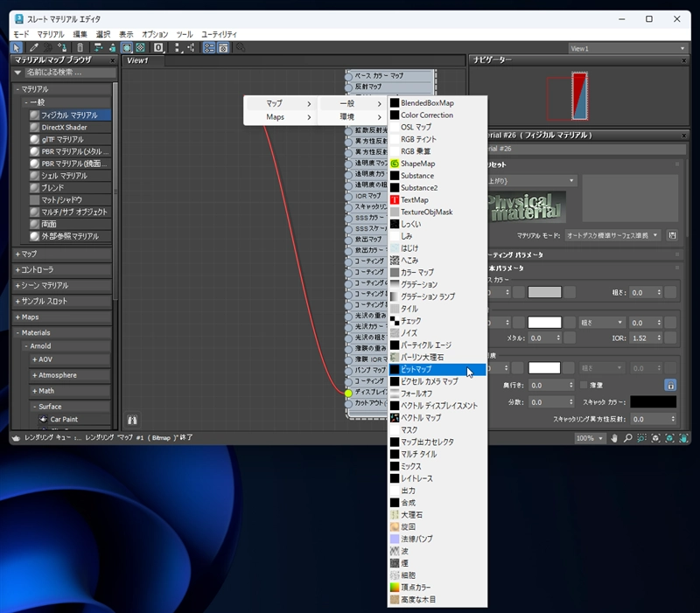Expand the AOV group under Arnold
The image size is (700, 613).
(x=70, y=359)
